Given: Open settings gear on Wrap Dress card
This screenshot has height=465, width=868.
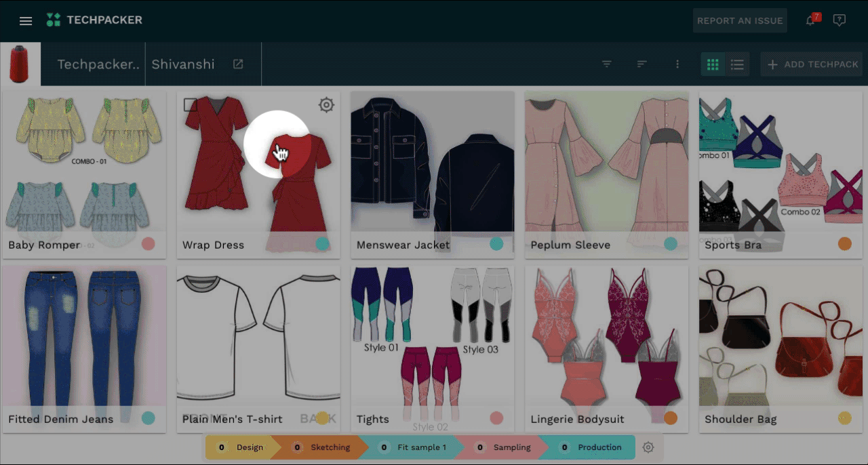Looking at the screenshot, I should [326, 105].
